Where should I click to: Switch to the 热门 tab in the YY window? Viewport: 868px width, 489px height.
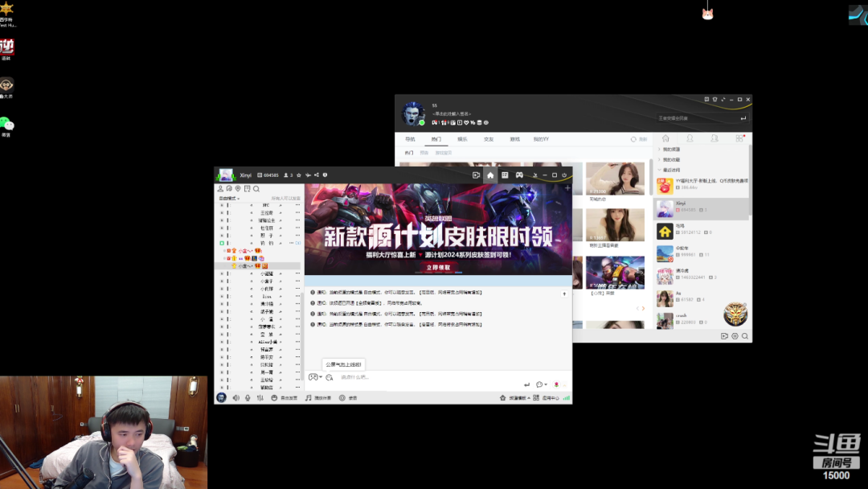click(436, 139)
